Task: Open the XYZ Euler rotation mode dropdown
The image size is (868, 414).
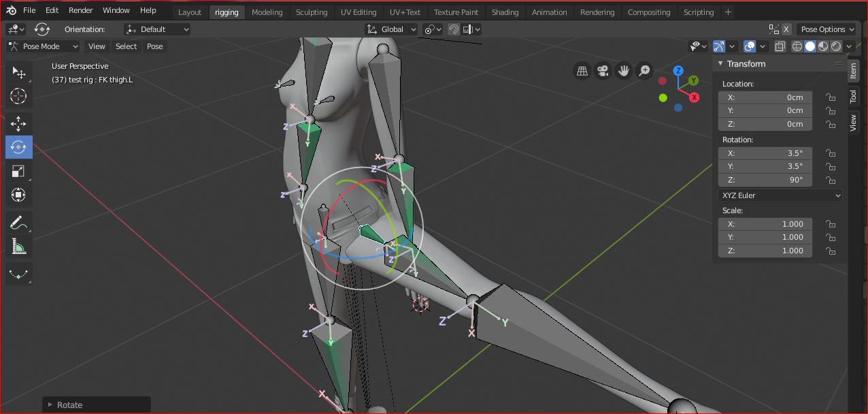Action: point(780,195)
